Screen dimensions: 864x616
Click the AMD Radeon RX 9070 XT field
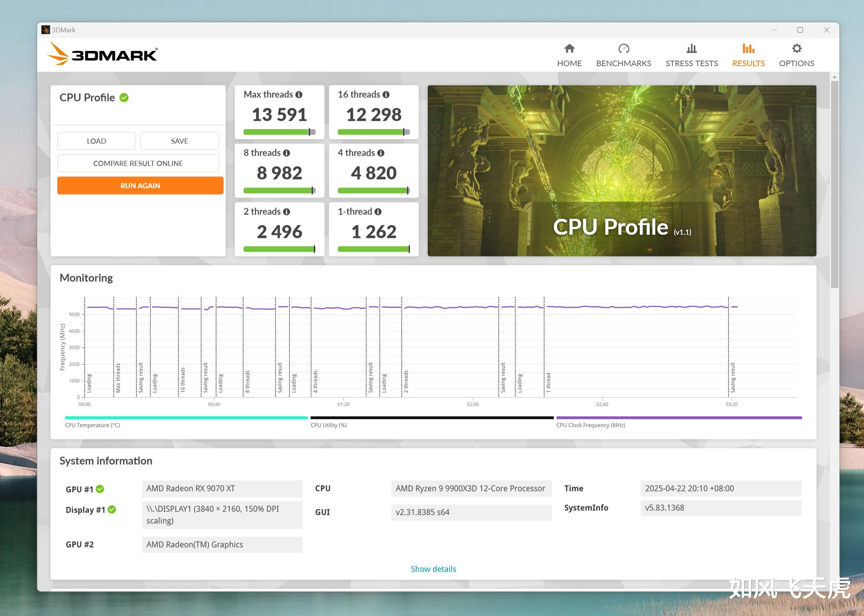[222, 488]
